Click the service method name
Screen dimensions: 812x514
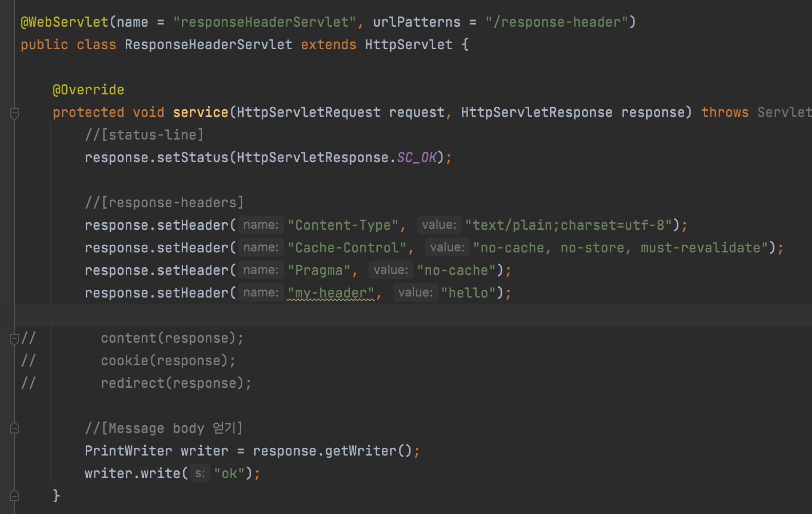click(x=201, y=112)
